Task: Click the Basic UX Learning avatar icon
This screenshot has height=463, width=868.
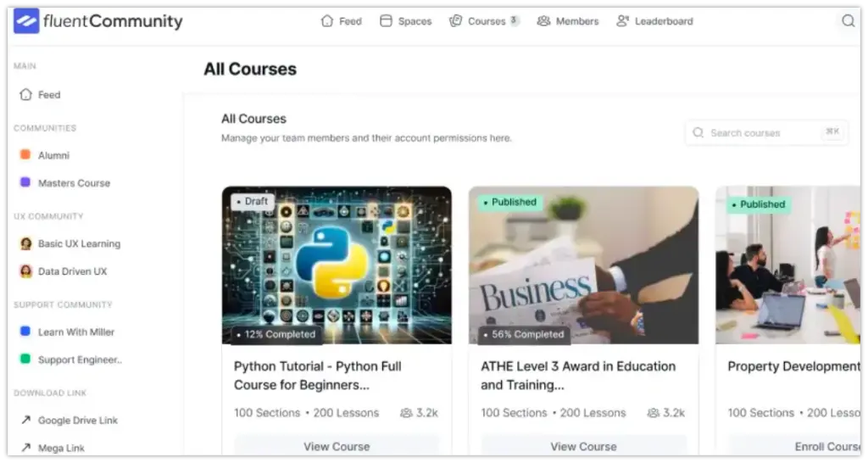Action: pos(25,243)
